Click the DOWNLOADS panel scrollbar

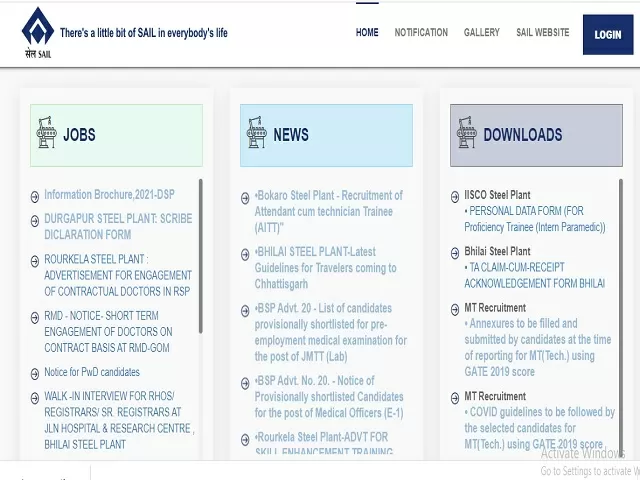click(x=621, y=316)
